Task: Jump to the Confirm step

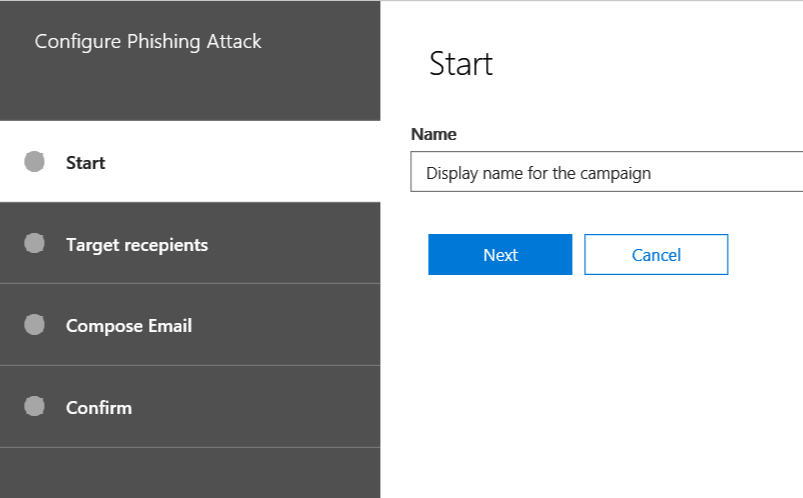Action: click(99, 408)
